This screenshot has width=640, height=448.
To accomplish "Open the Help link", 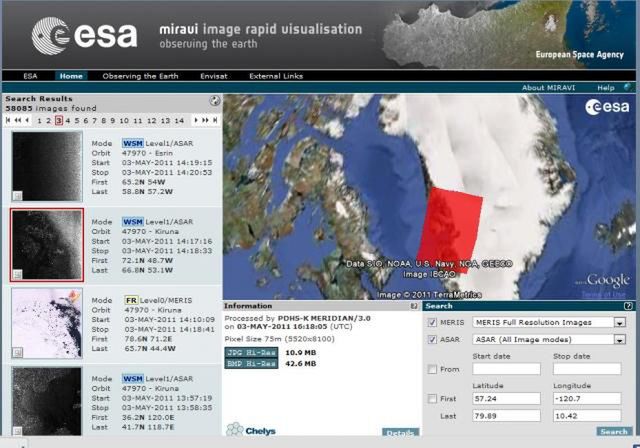I will [x=606, y=87].
